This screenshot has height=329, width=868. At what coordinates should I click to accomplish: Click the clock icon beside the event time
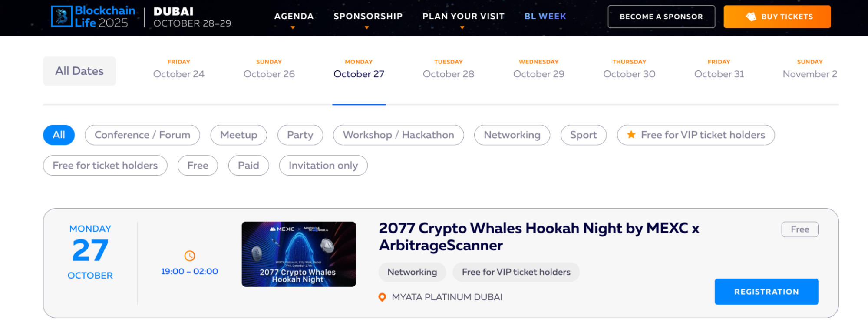[189, 256]
